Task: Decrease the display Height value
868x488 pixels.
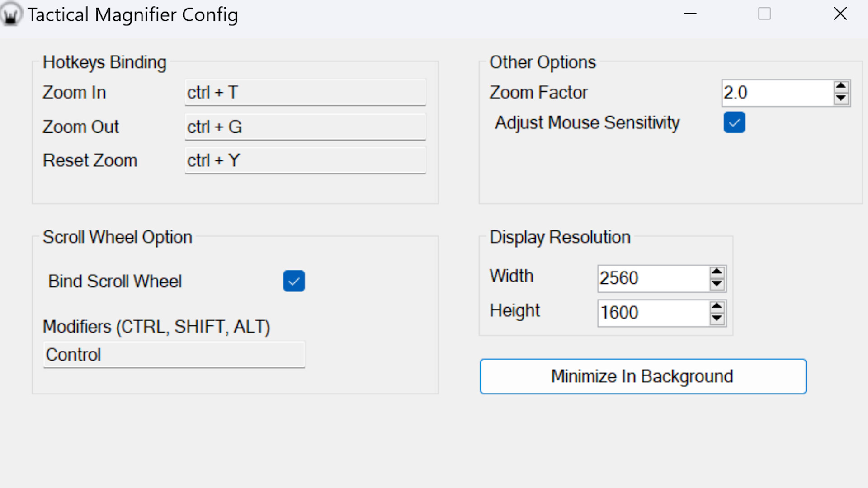Action: pos(717,319)
